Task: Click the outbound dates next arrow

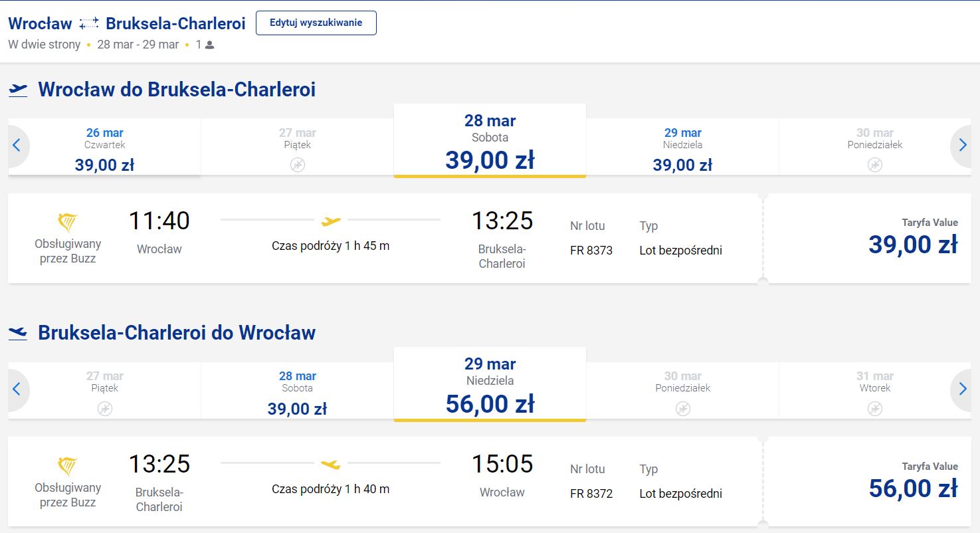Action: pyautogui.click(x=963, y=146)
